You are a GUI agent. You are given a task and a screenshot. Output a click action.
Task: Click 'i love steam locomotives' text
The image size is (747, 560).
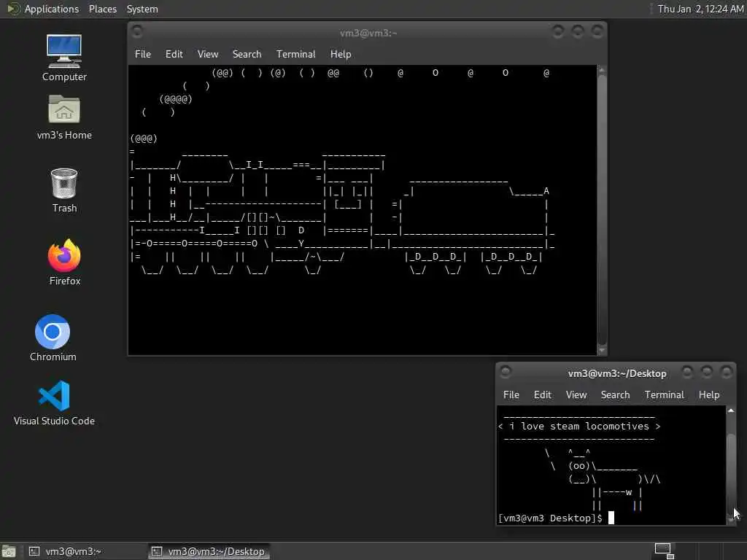(579, 426)
